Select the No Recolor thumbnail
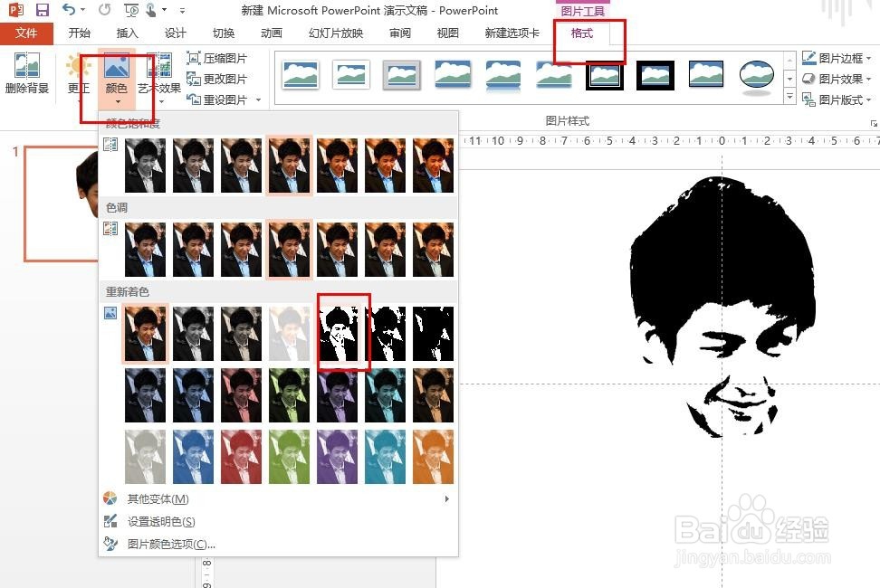The image size is (880, 588). click(146, 334)
